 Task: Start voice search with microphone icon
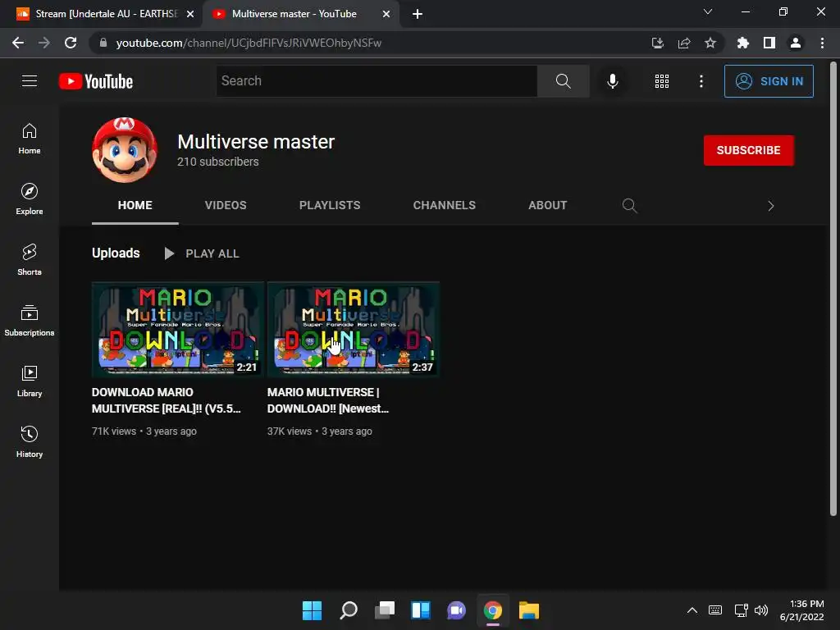[x=612, y=81]
